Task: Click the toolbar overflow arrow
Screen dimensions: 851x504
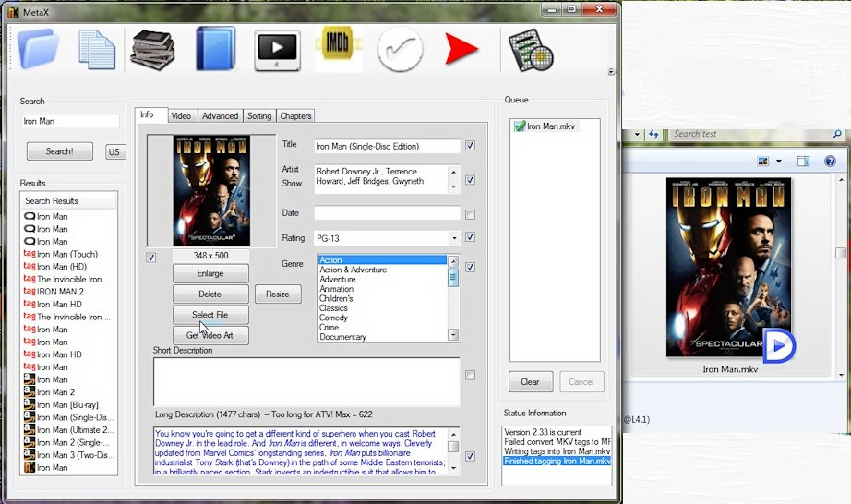Action: pyautogui.click(x=611, y=72)
